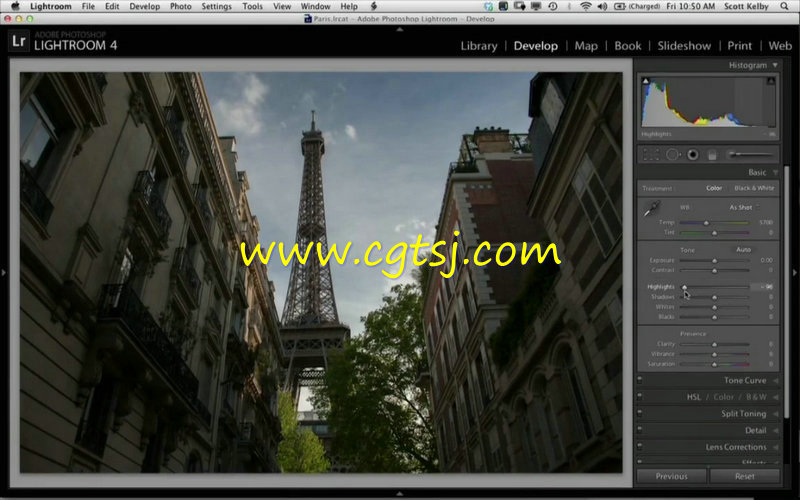Click the Auto tone button
Image resolution: width=800 pixels, height=500 pixels.
tap(743, 249)
